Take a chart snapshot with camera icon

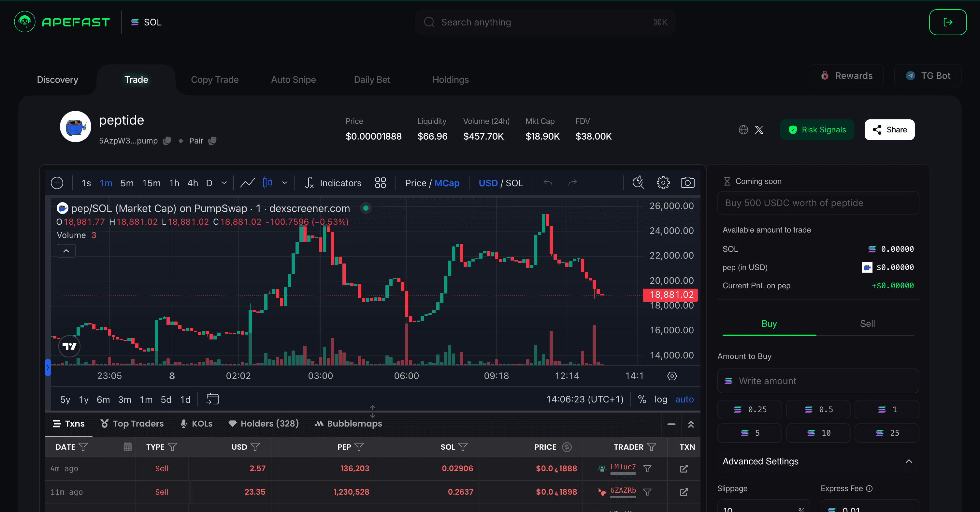pos(687,183)
